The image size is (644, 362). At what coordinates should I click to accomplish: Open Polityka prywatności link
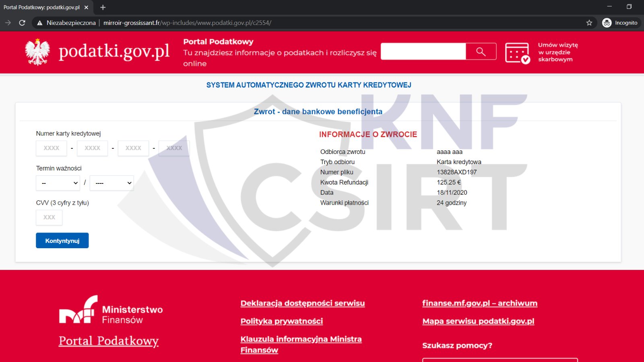tap(282, 321)
